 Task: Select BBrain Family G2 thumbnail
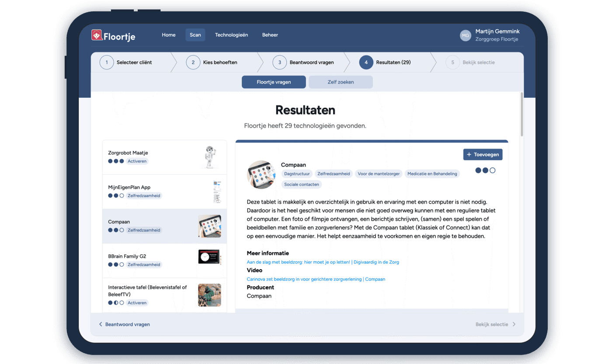click(x=209, y=257)
